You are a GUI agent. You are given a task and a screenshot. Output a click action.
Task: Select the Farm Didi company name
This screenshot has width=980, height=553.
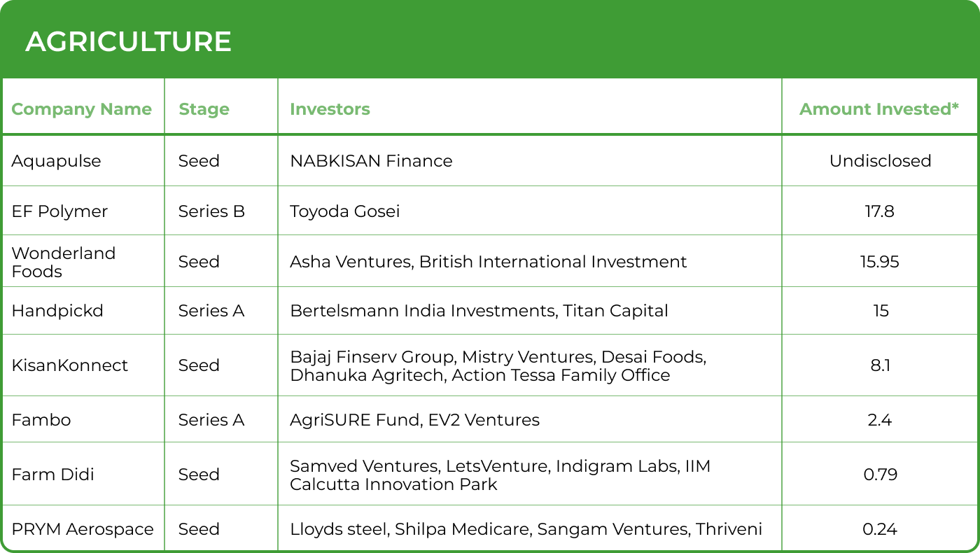(x=52, y=475)
